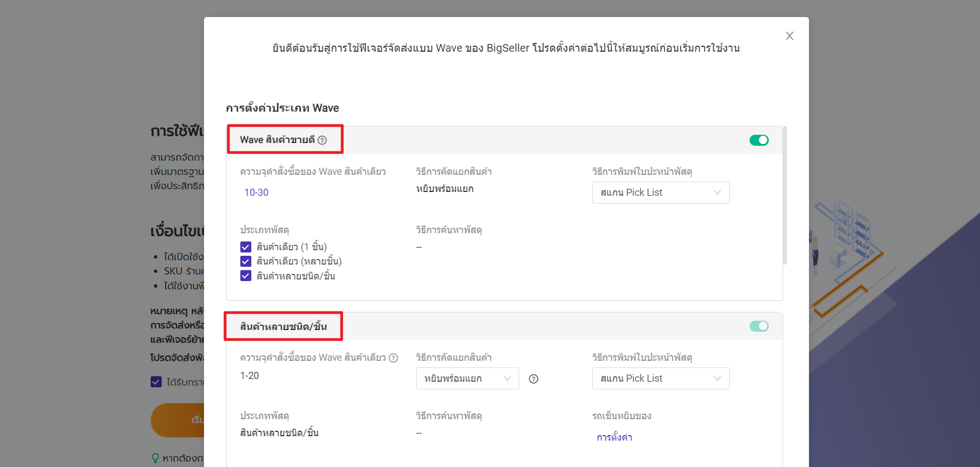
Task: Toggle the สินค้าหลายชนิด/ชิ้น section switch
Action: pos(759,326)
